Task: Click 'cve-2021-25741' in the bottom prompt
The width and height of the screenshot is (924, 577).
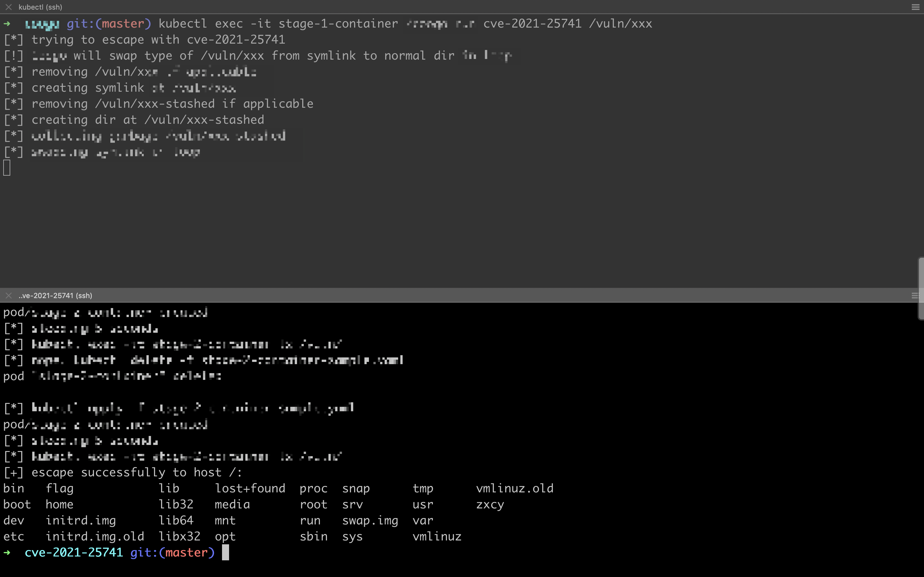Action: [x=74, y=552]
